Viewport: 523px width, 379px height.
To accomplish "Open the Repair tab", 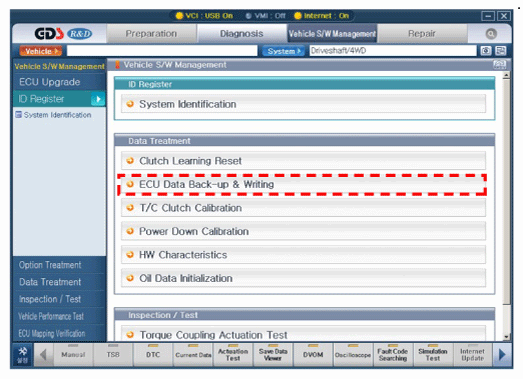I will point(422,34).
